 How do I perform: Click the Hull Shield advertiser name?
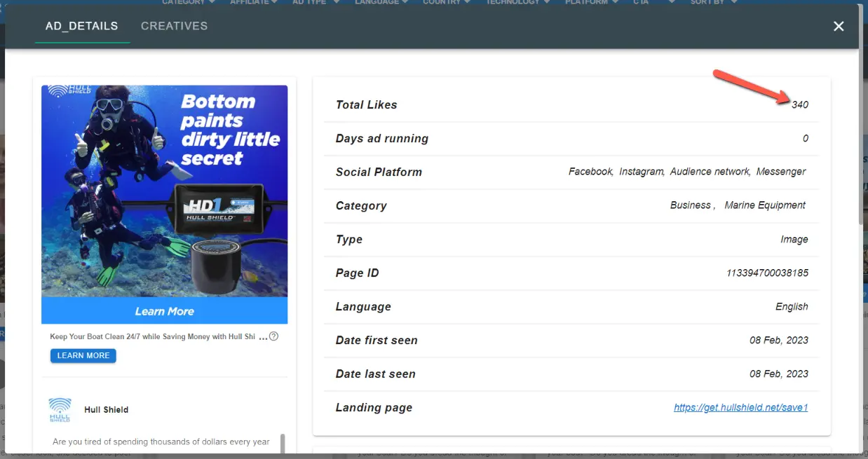(x=106, y=410)
